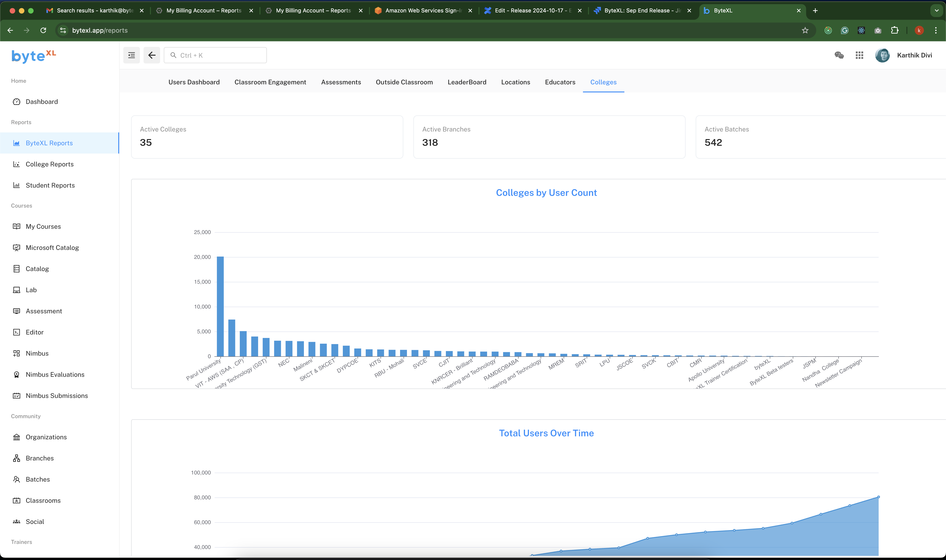946x560 pixels.
Task: Open the Chrome three-dot menu
Action: click(x=935, y=31)
